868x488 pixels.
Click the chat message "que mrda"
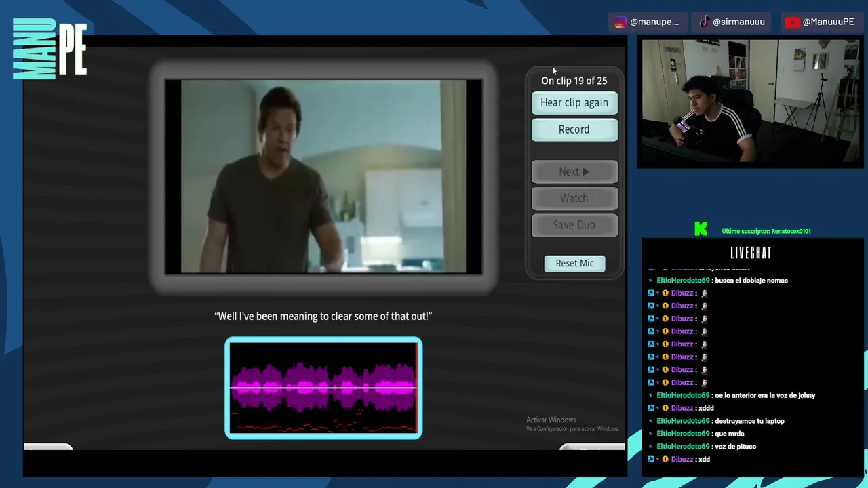click(x=730, y=434)
